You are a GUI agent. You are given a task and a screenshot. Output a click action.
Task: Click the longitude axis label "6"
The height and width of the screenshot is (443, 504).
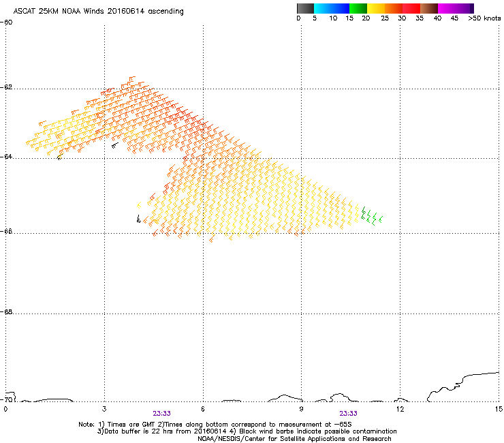[203, 409]
